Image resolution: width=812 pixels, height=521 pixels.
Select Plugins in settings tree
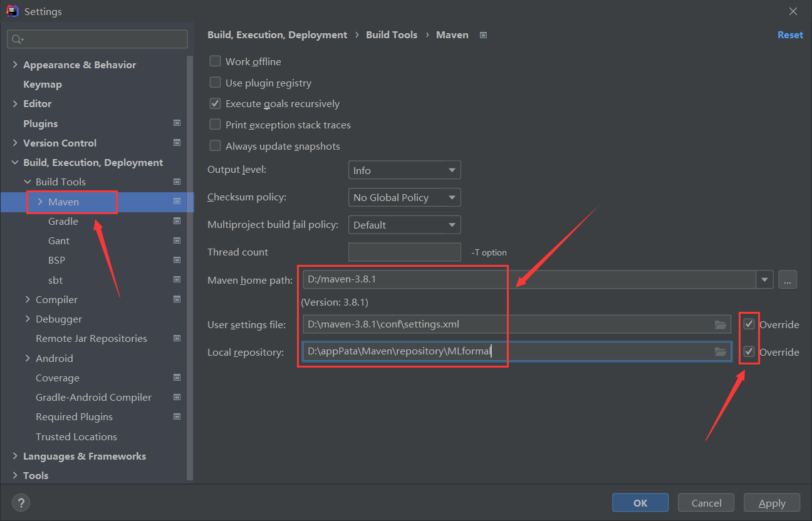coord(41,123)
